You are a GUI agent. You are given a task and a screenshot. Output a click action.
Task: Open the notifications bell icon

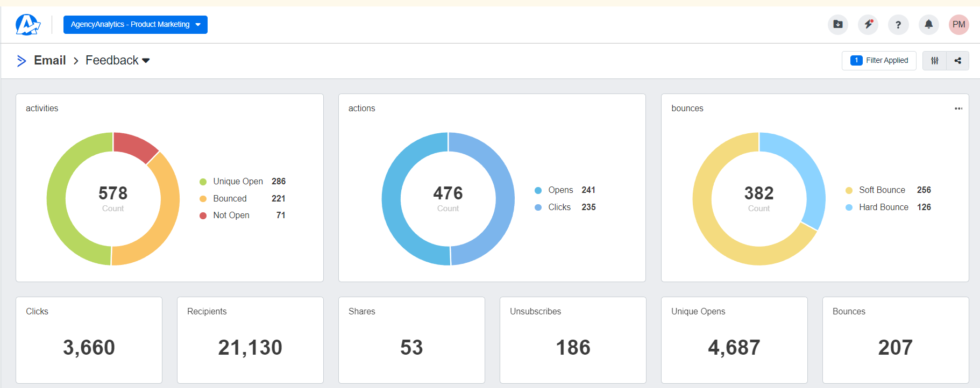pos(928,25)
